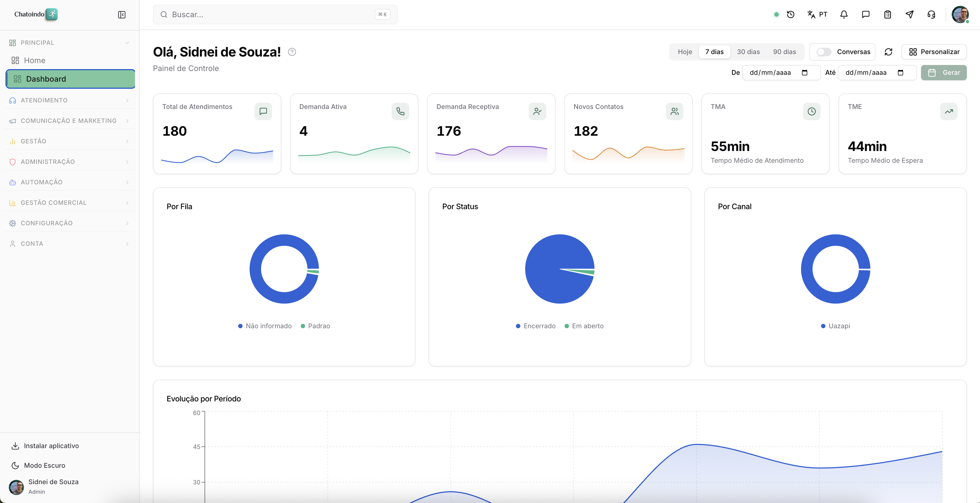Open the history clock icon

(790, 14)
